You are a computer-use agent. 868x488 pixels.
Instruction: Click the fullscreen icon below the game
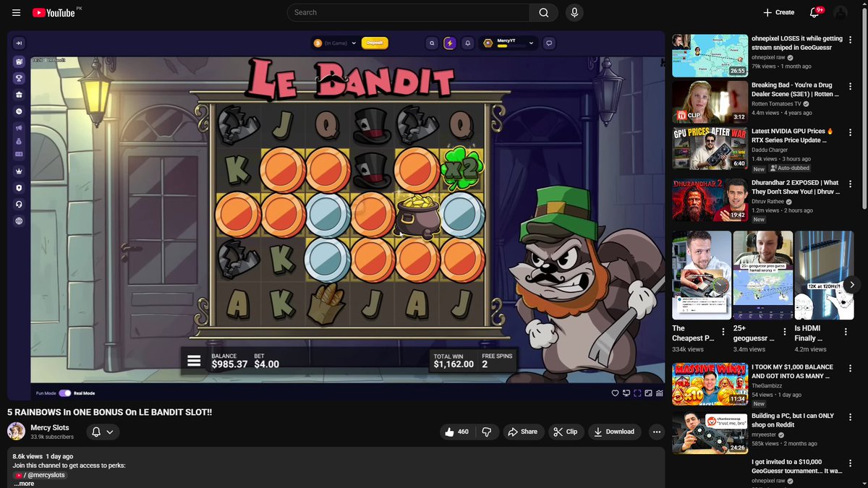[637, 393]
